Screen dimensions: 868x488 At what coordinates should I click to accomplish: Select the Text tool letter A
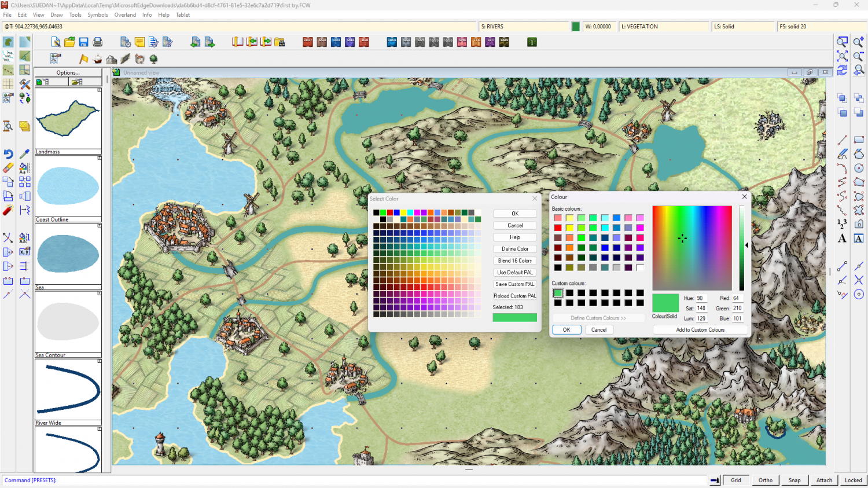click(x=842, y=238)
